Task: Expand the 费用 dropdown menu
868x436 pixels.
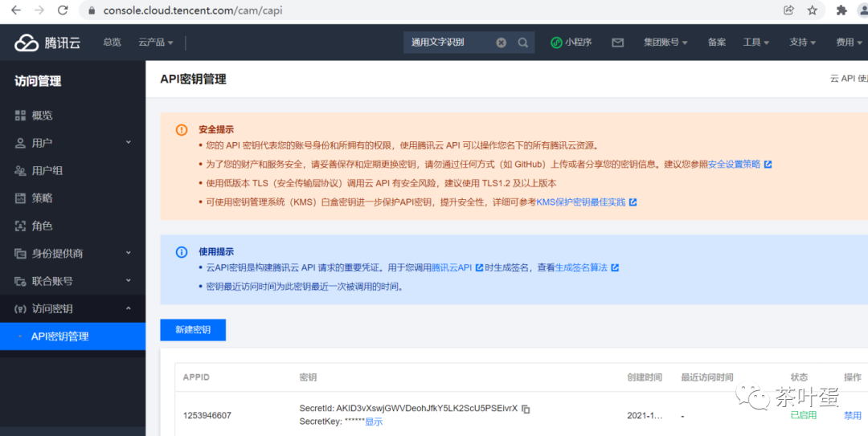Action: click(x=850, y=42)
